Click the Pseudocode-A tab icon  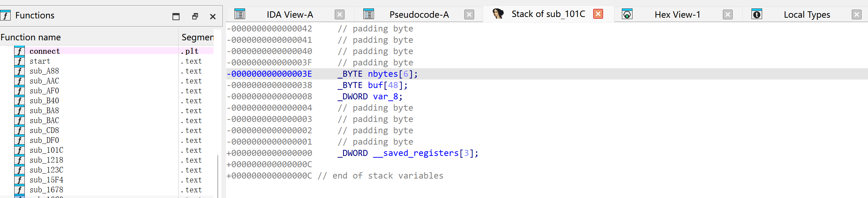pyautogui.click(x=369, y=14)
